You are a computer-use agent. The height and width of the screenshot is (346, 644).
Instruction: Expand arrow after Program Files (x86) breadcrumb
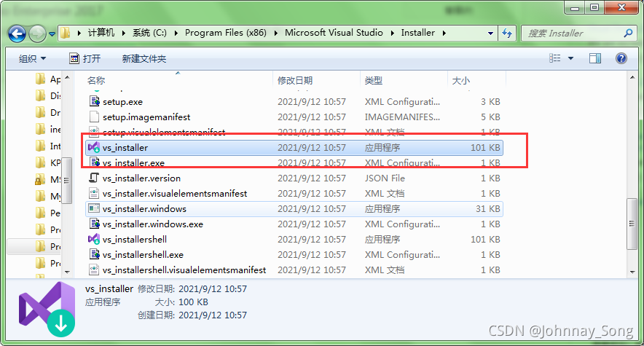coord(275,33)
